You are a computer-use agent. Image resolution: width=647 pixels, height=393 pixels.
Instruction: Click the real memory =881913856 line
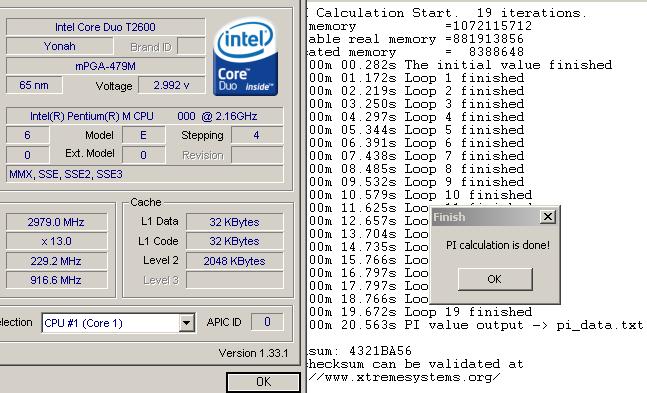[x=416, y=39]
